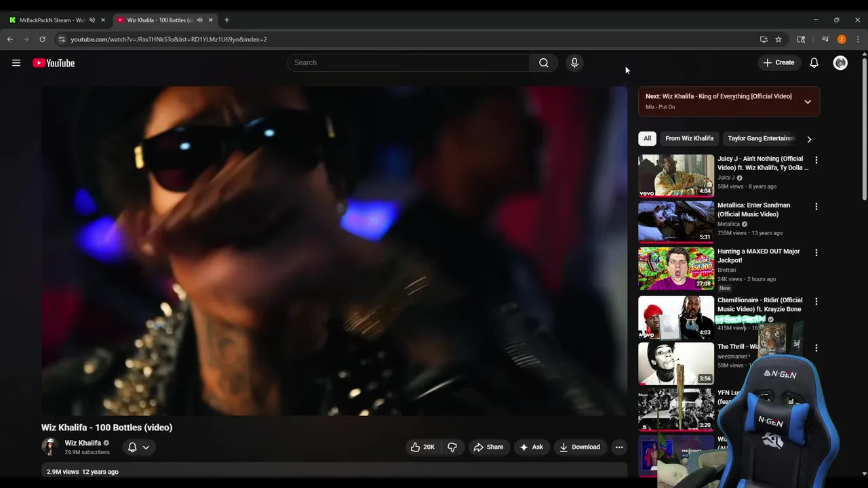This screenshot has width=868, height=488.
Task: Open the Juicy J Ain't Nothing thumbnail
Action: coord(676,176)
